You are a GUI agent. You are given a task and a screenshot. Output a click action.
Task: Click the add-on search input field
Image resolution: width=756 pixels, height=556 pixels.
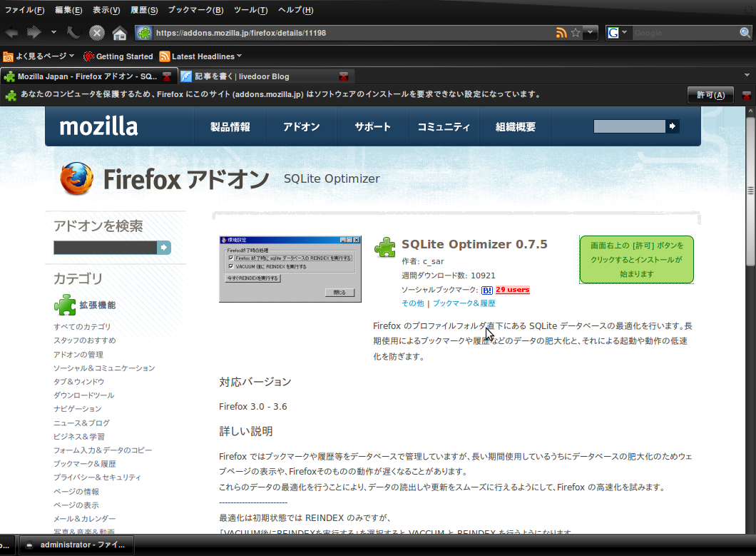click(106, 247)
